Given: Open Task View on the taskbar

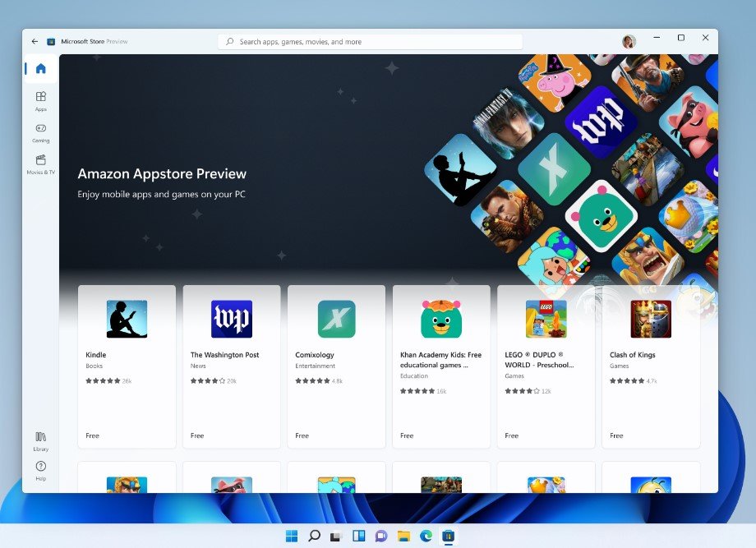Looking at the screenshot, I should click(x=336, y=536).
